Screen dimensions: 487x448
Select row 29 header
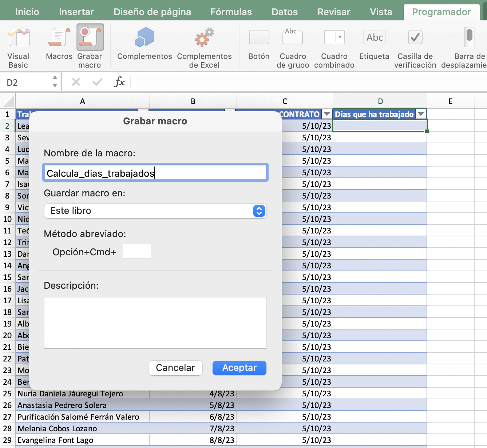8,440
